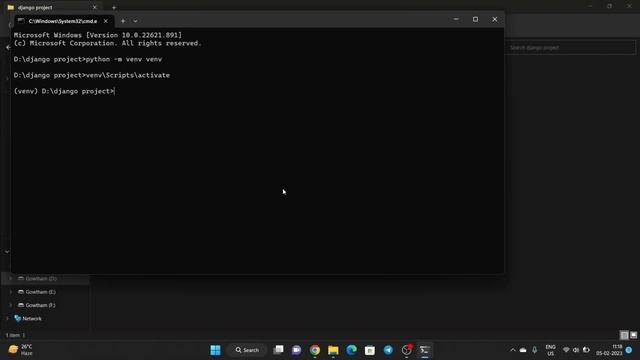Open weather widget showing 26°C Haze
Screen dimensions: 640x360
point(20,350)
